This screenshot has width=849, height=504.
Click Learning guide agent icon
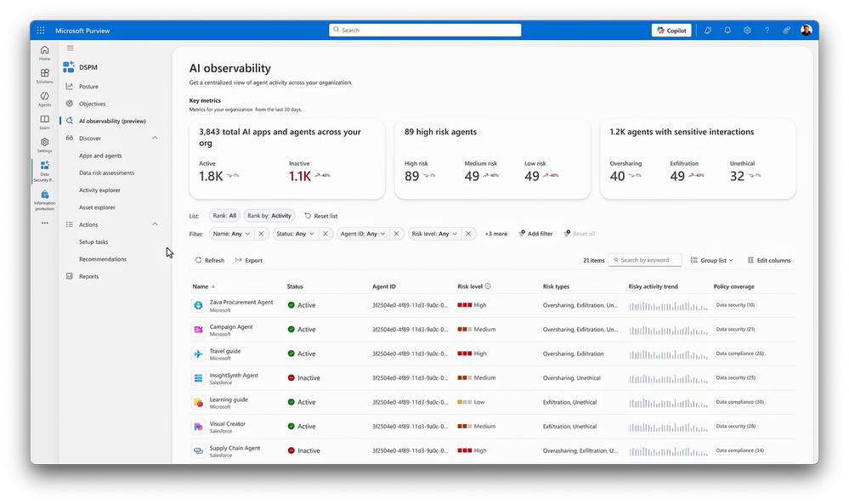[x=198, y=402]
